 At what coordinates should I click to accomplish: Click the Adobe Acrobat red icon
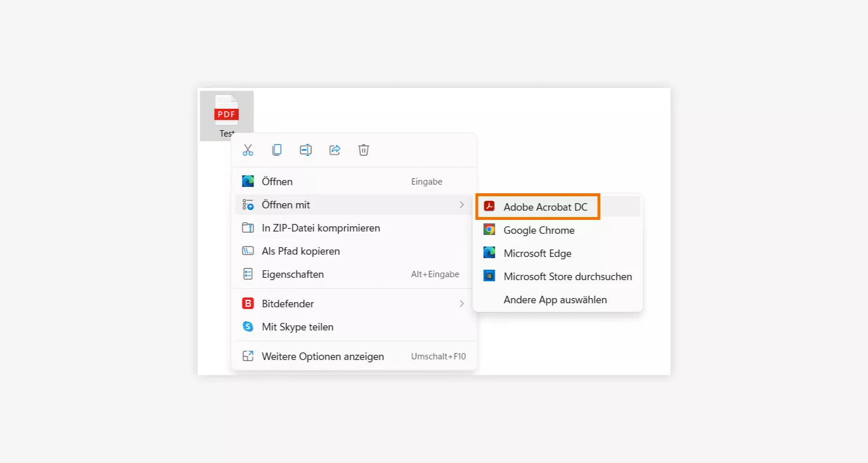(x=490, y=207)
